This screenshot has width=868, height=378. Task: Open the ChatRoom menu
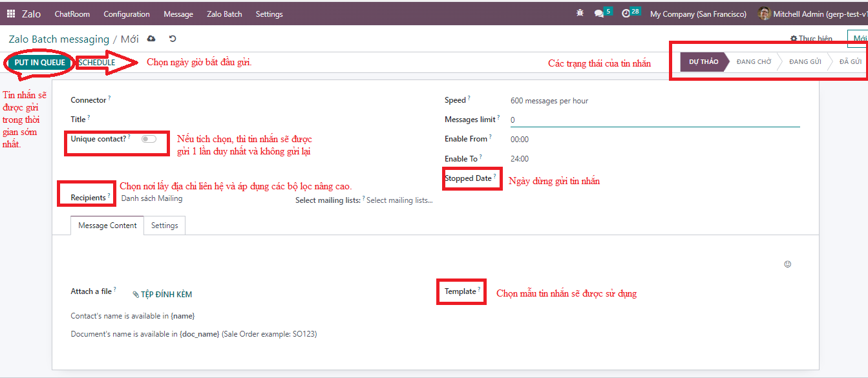(72, 14)
